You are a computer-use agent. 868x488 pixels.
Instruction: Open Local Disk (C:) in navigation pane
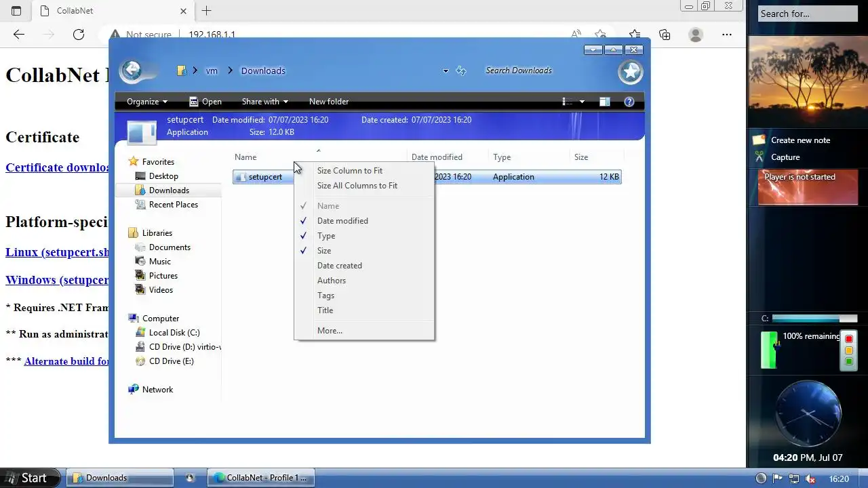click(x=174, y=333)
